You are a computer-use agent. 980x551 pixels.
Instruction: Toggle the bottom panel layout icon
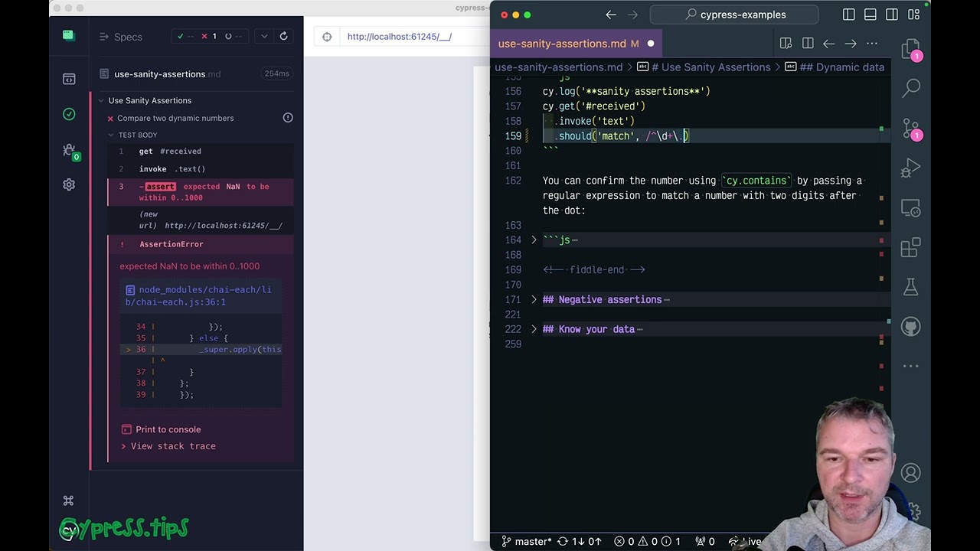coord(871,15)
